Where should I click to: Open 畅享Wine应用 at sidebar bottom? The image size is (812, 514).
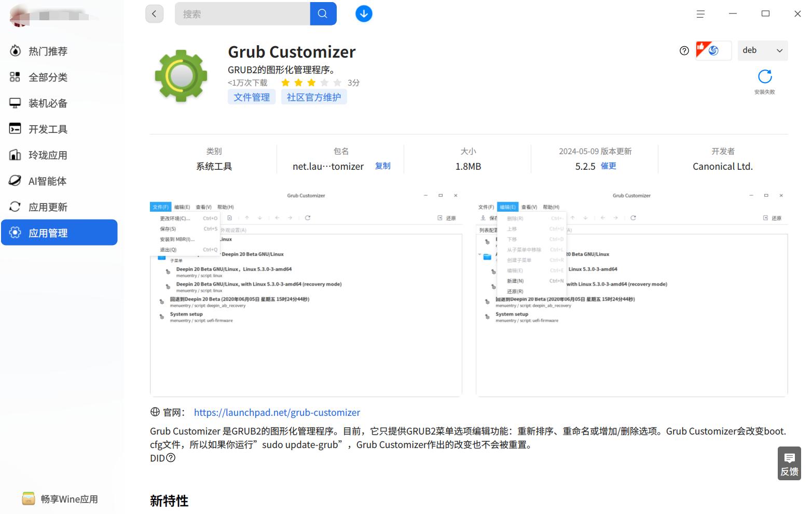click(x=60, y=499)
